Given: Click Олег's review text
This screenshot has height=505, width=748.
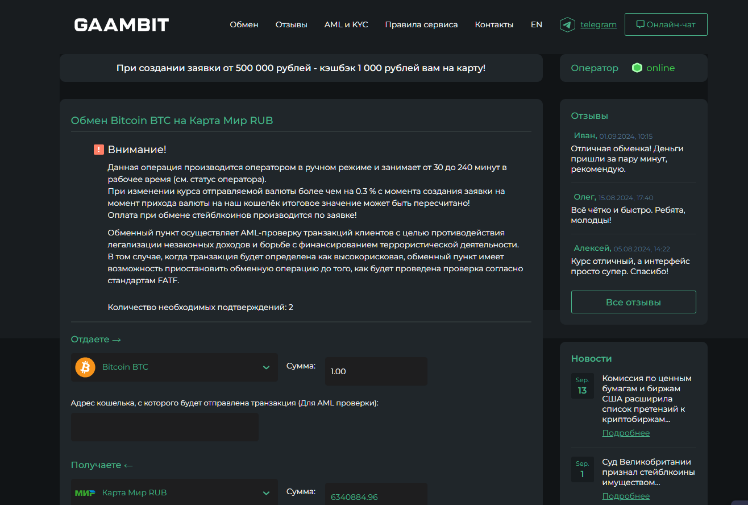Looking at the screenshot, I should (628, 215).
